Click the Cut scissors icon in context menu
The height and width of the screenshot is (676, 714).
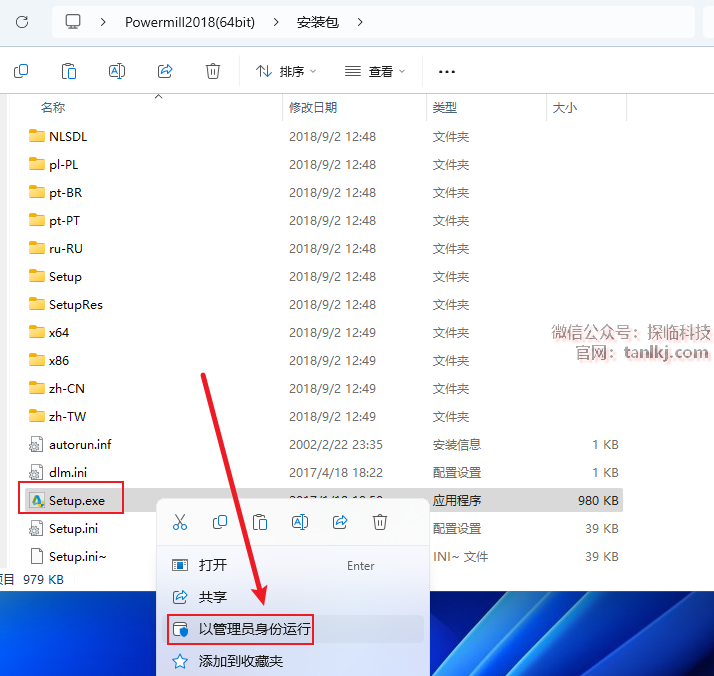point(180,522)
